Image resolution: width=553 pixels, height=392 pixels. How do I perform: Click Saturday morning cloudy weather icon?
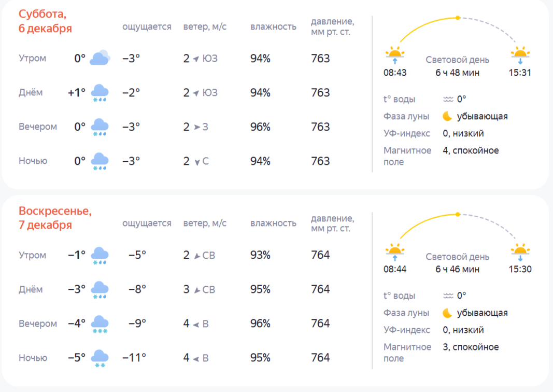pyautogui.click(x=100, y=58)
